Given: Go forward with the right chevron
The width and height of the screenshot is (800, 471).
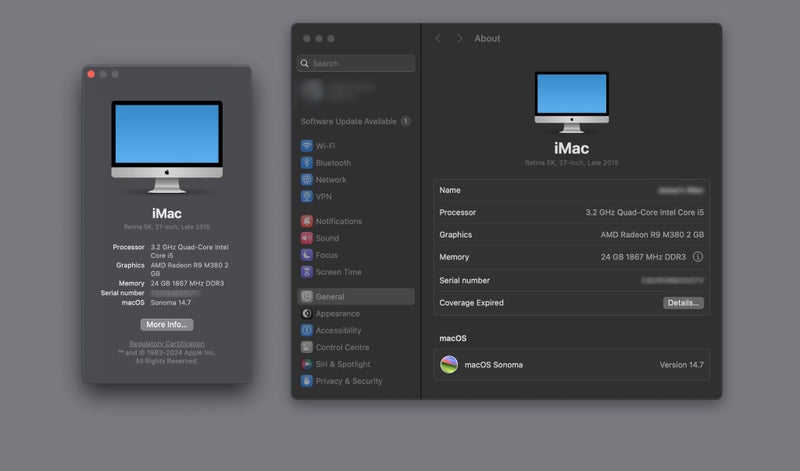Looking at the screenshot, I should pyautogui.click(x=459, y=38).
